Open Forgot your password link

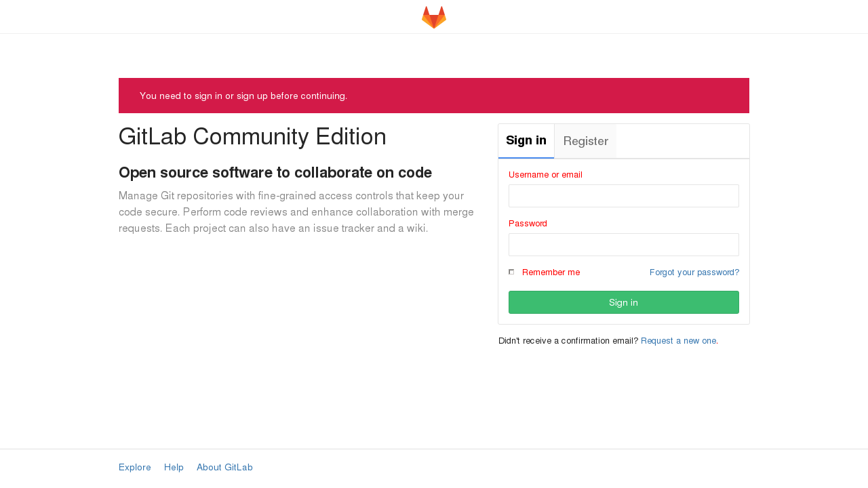[x=694, y=272]
